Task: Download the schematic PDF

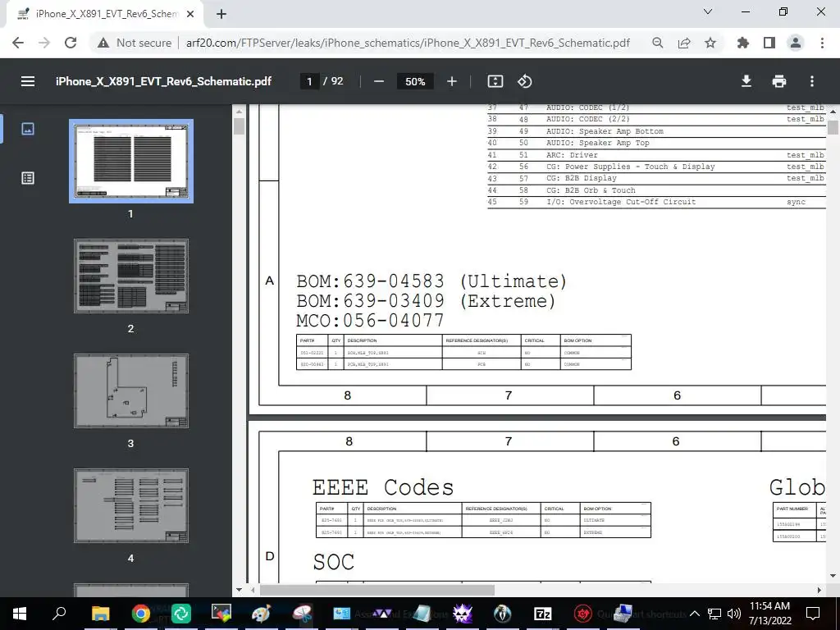Action: click(746, 81)
